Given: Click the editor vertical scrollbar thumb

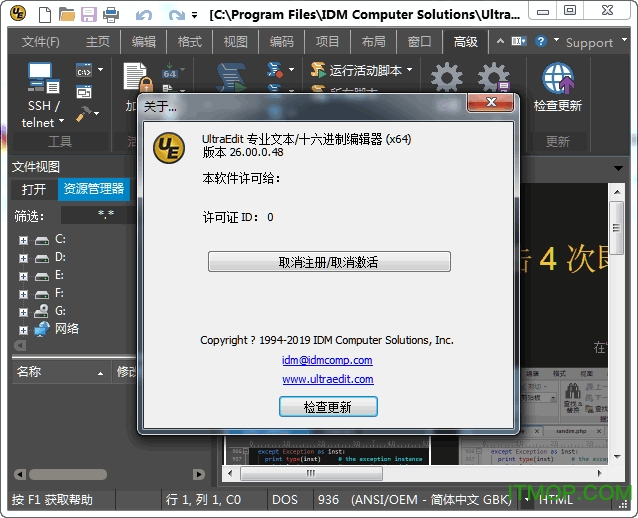Looking at the screenshot, I should click(x=617, y=228).
